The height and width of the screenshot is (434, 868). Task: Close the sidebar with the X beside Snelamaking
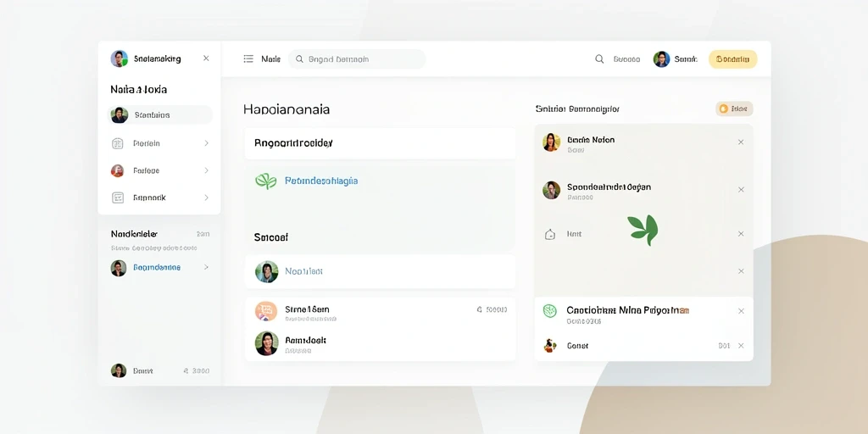(206, 58)
